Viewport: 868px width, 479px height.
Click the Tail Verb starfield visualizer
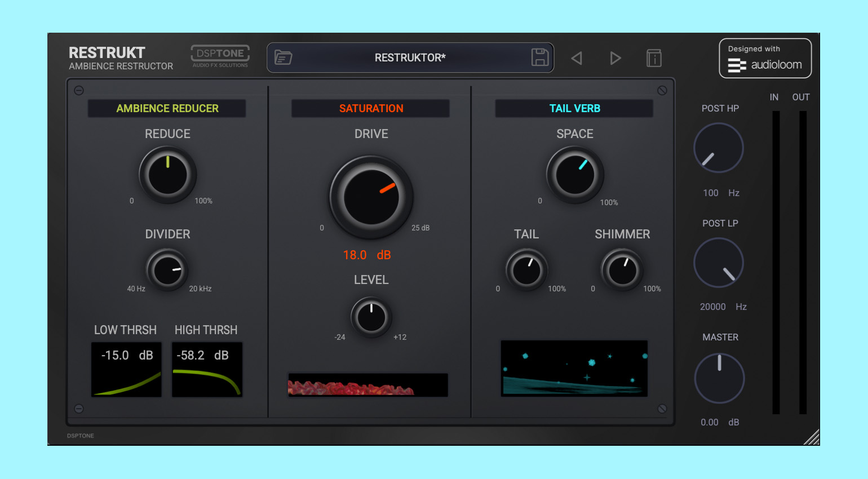(x=574, y=369)
